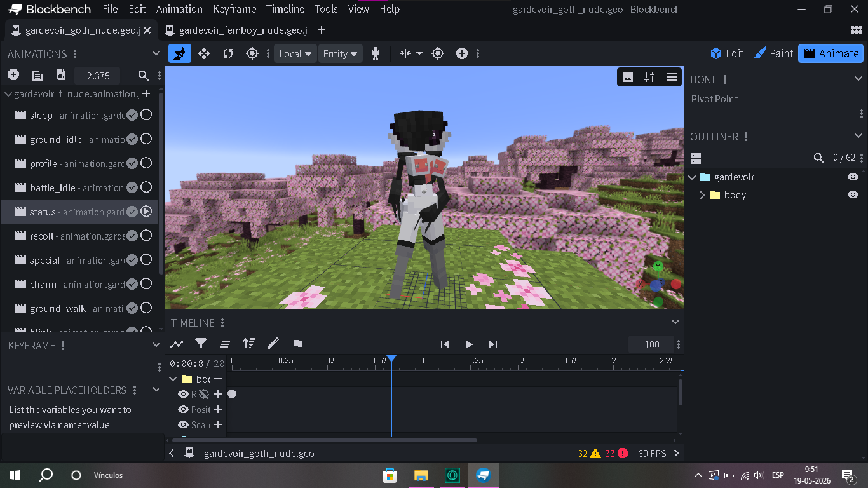Add keyframe on Rotation channel plus
868x488 pixels.
[218, 394]
